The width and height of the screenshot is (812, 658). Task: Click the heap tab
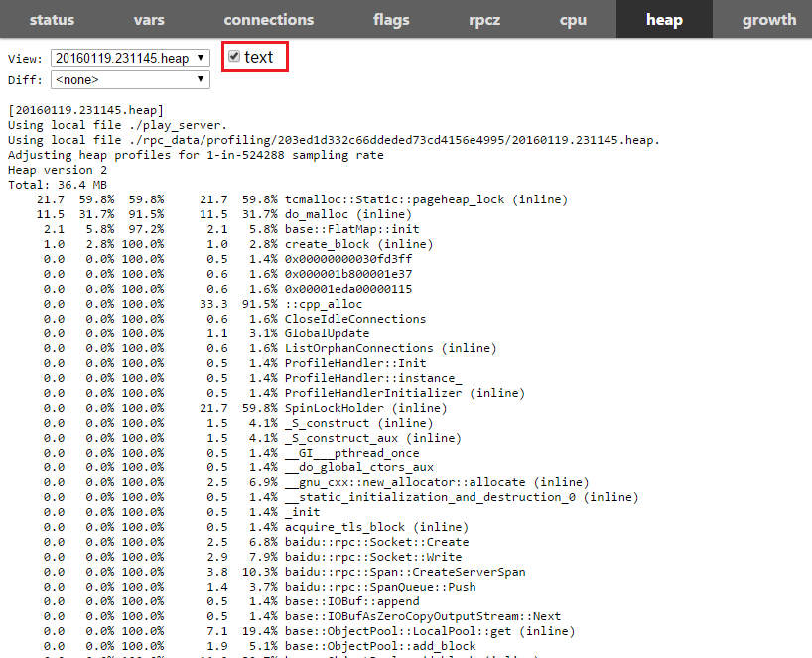pyautogui.click(x=663, y=19)
